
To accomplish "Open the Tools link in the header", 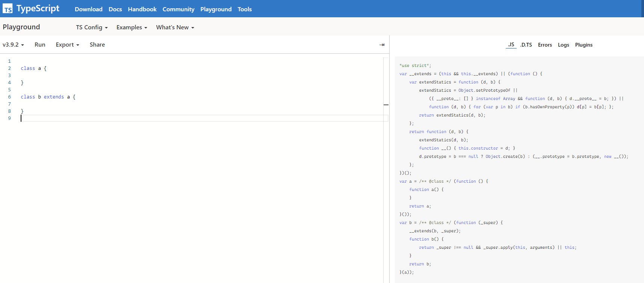I will click(x=245, y=9).
